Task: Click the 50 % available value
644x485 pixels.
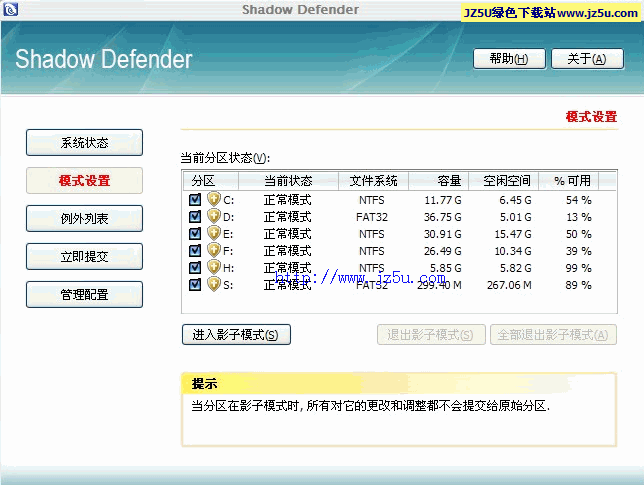Action: click(578, 234)
